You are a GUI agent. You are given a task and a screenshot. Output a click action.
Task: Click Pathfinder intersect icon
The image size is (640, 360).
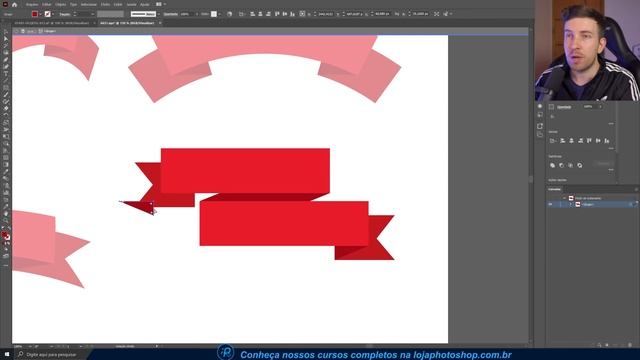(571, 165)
